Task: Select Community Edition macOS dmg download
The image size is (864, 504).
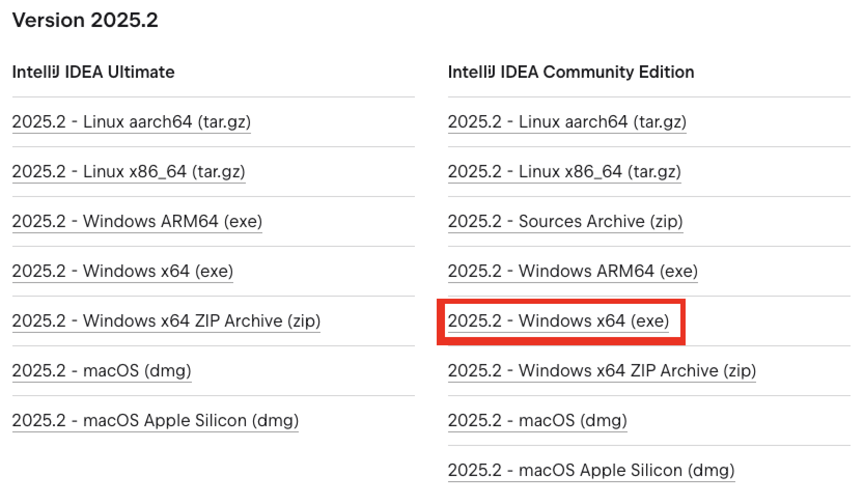Action: (537, 421)
